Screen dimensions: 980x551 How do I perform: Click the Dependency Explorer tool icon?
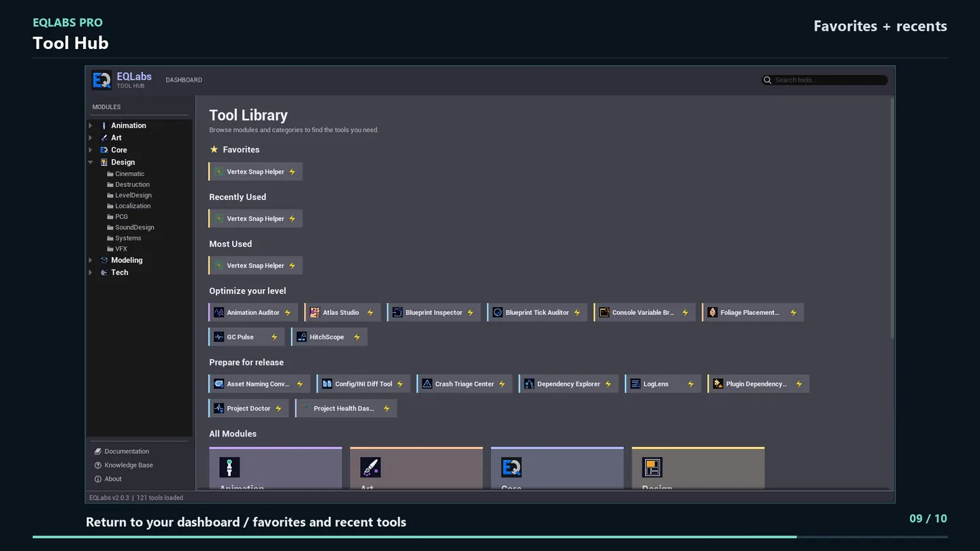click(529, 384)
